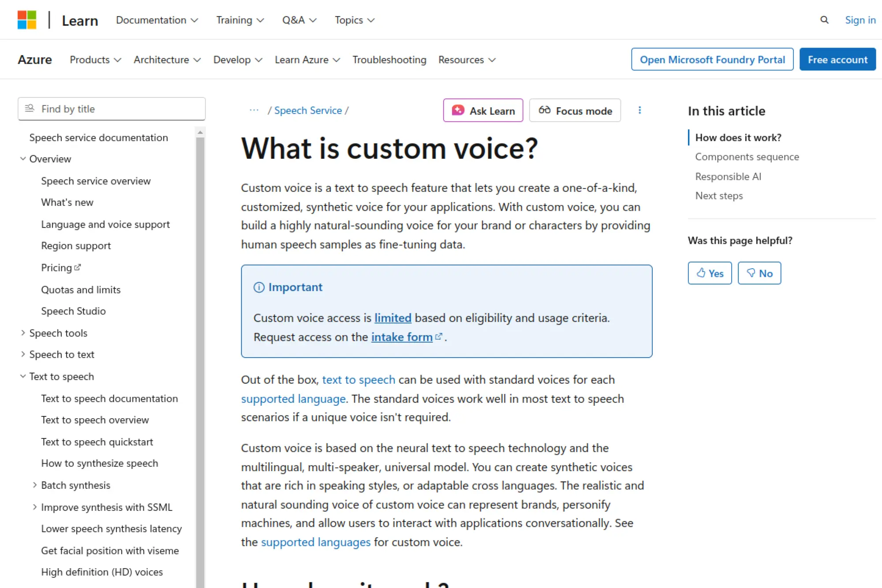Click the Find by title search field
Viewport: 882px width, 588px height.
pos(111,109)
